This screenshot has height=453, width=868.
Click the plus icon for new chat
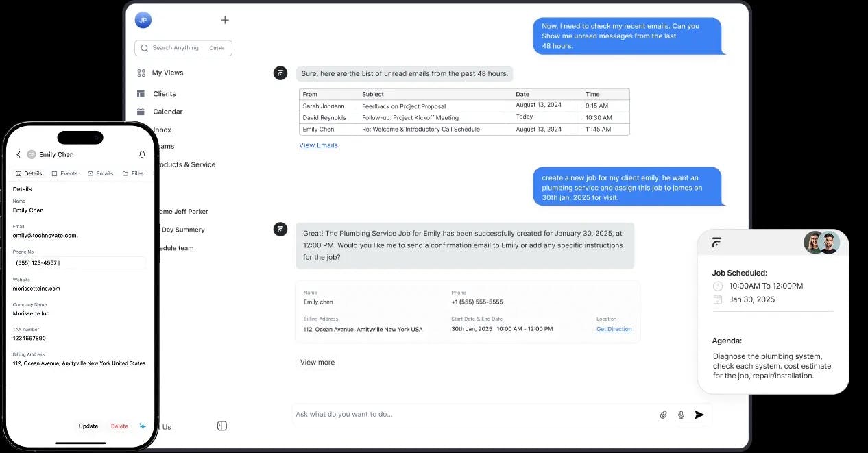pyautogui.click(x=225, y=20)
